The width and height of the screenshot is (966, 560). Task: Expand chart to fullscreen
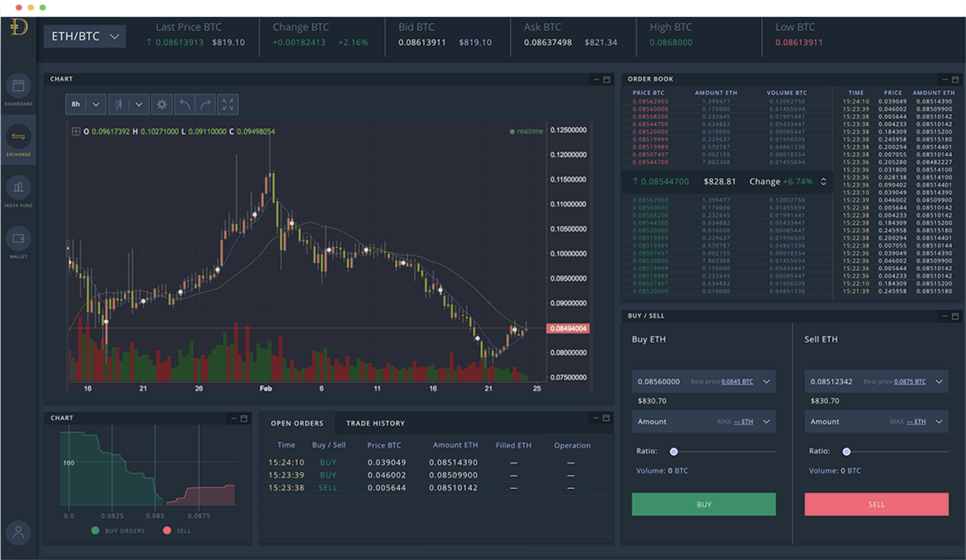pos(228,104)
